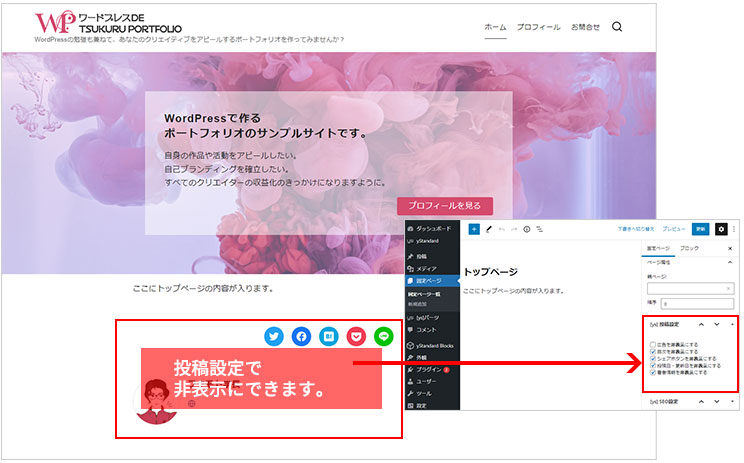This screenshot has height=463, width=744.
Task: Go to ホーム in site navigation
Action: point(495,27)
